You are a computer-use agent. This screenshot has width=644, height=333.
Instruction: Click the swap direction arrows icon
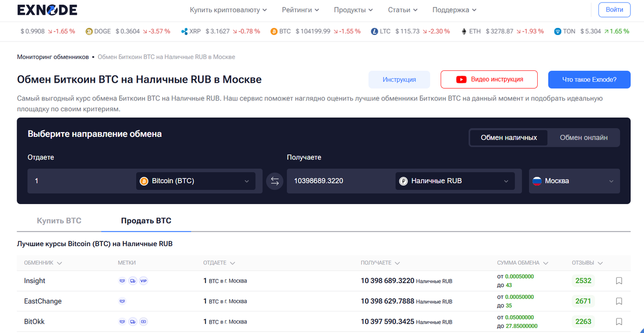(x=275, y=181)
